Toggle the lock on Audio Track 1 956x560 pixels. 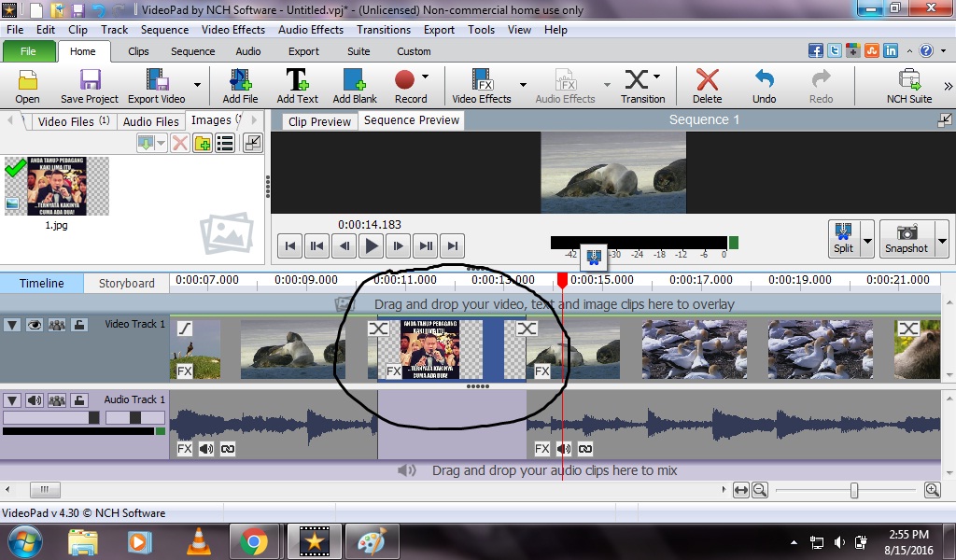[x=79, y=400]
